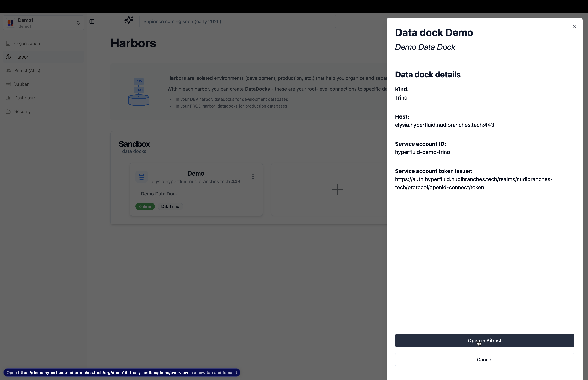Screen dimensions: 588x380
Task: Click Open in Bifrost button
Action: click(x=484, y=341)
